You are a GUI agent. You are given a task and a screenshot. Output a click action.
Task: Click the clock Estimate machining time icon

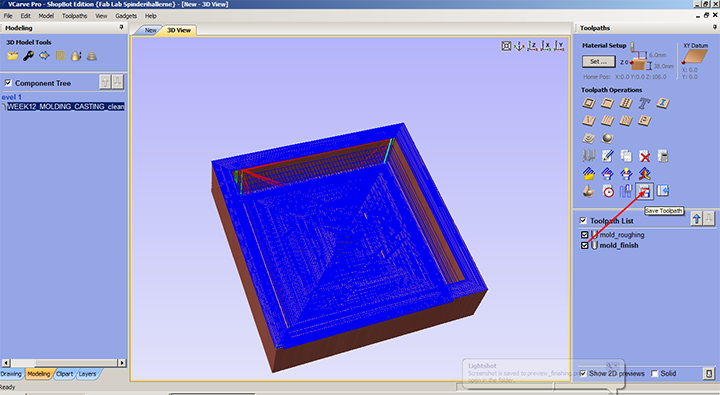(x=608, y=192)
